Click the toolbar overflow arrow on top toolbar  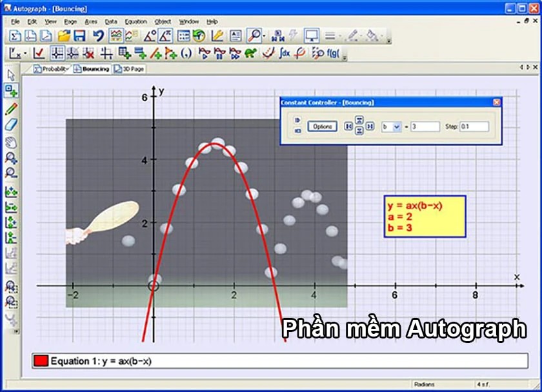389,41
